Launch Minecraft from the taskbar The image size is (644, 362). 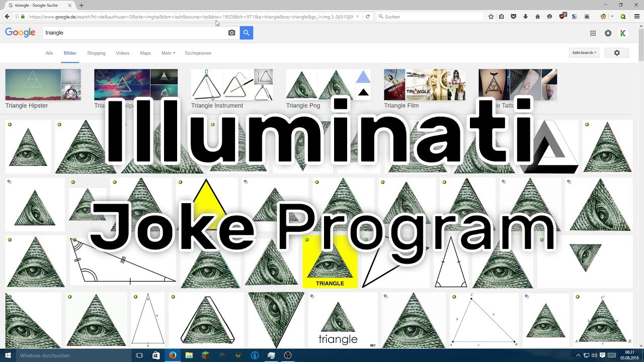coord(205,355)
